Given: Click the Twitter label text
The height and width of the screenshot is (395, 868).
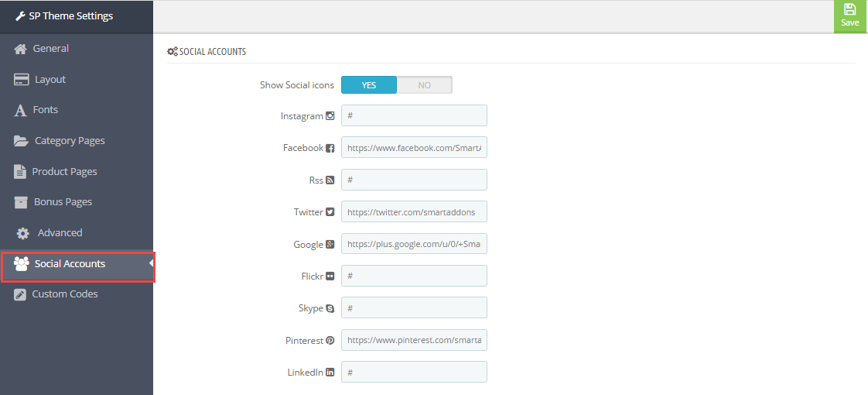Looking at the screenshot, I should 309,212.
